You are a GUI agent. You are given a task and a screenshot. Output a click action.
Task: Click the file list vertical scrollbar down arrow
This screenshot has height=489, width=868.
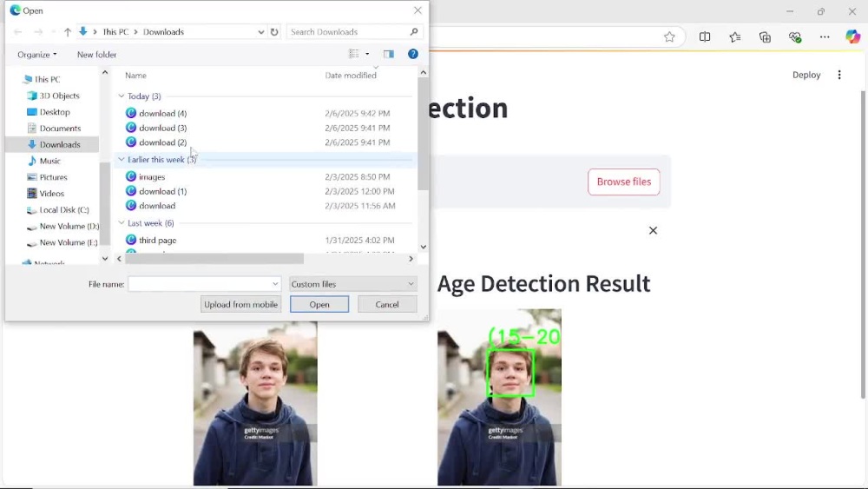click(424, 247)
